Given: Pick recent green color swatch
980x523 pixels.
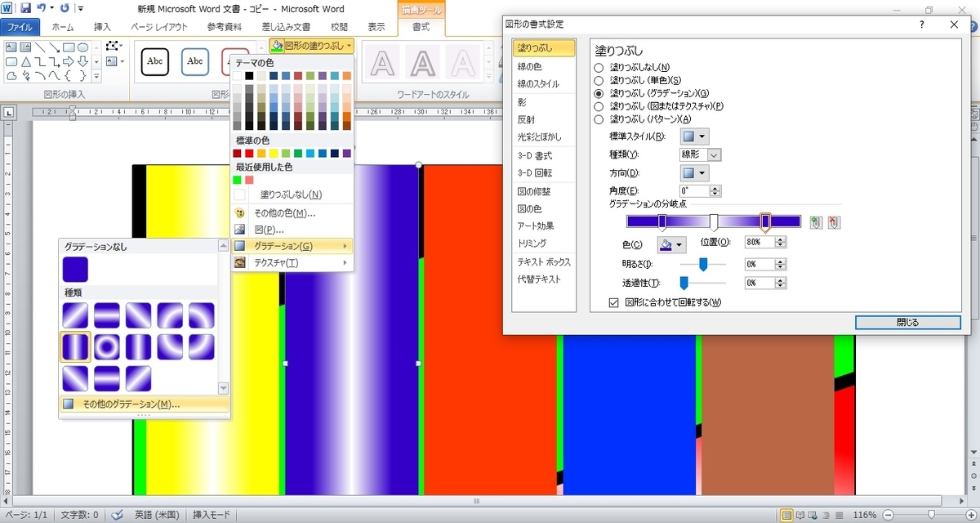Looking at the screenshot, I should (x=237, y=180).
